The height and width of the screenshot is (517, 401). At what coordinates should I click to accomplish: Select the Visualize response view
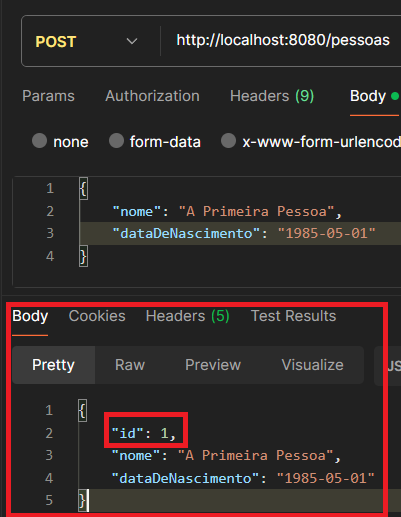pos(312,365)
